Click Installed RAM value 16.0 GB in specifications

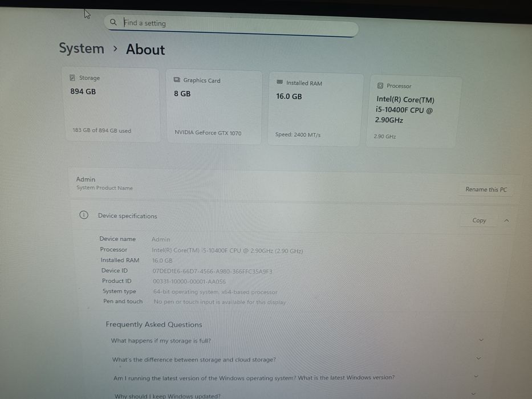click(162, 260)
